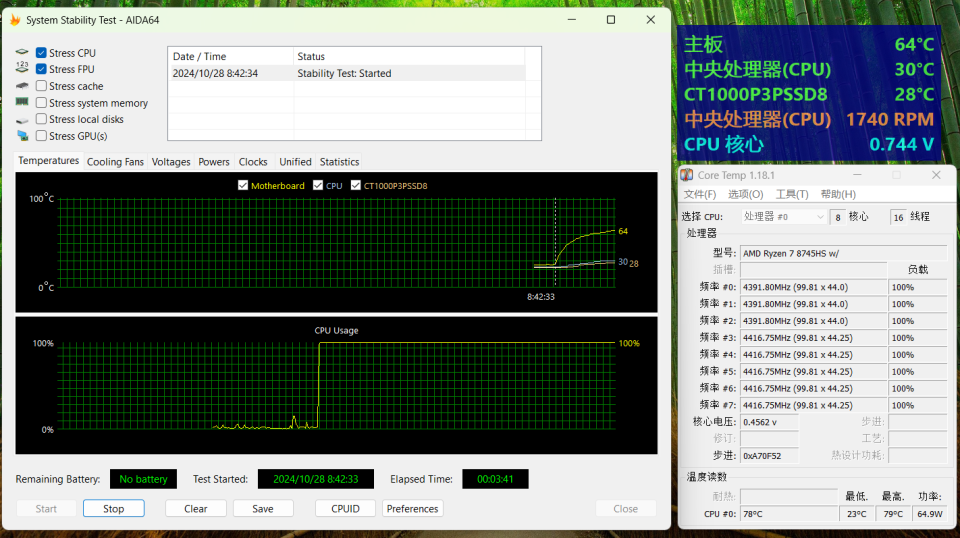
Task: Switch to the Temperatures tab
Action: click(48, 161)
